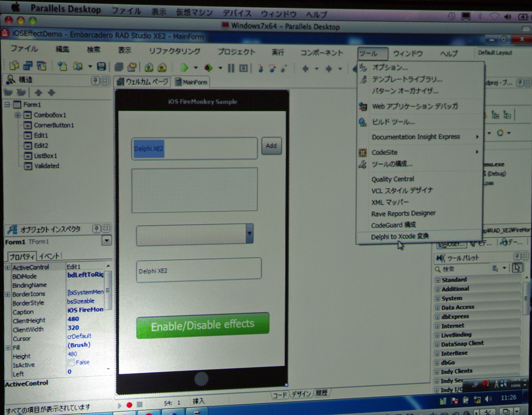Click the Pause toolbar icon
Screen dimensions: 532x415
pos(231,68)
